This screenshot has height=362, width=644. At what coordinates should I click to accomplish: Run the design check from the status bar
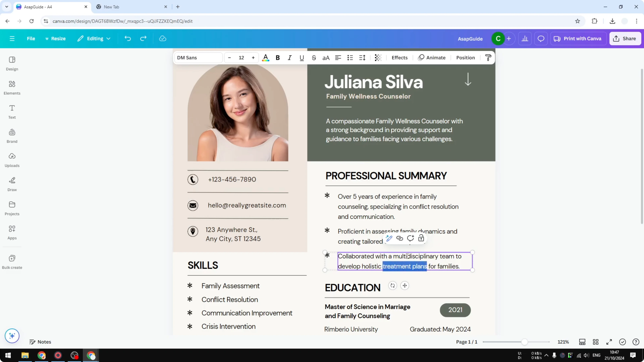622,342
